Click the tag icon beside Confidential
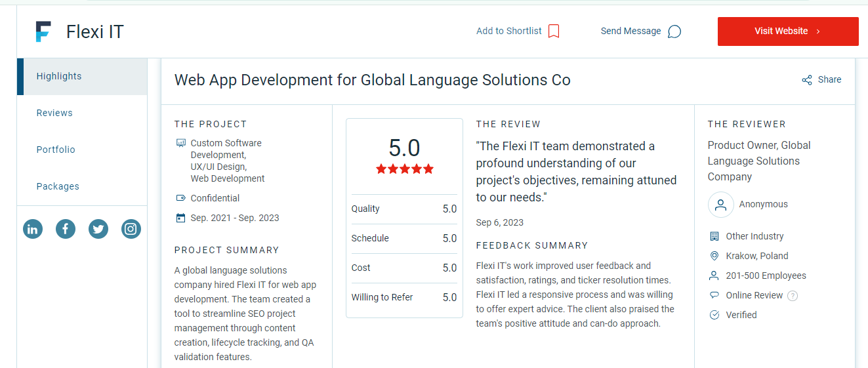868x368 pixels. click(181, 198)
